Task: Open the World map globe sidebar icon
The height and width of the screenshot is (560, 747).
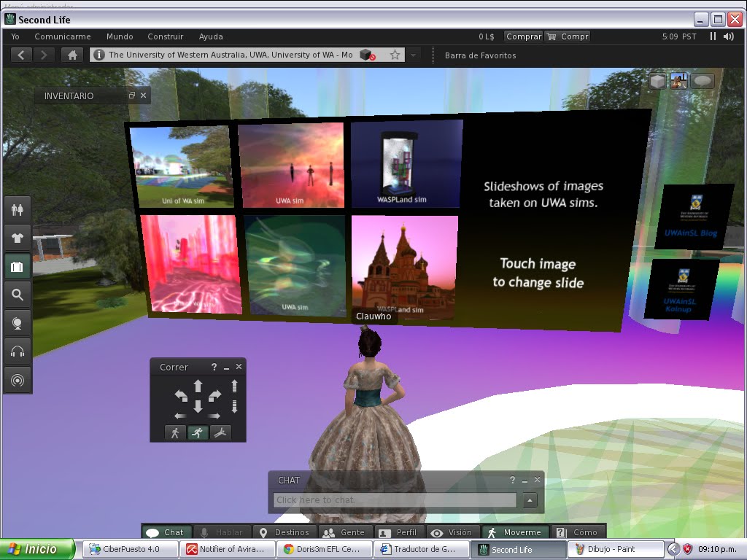Action: click(x=18, y=323)
